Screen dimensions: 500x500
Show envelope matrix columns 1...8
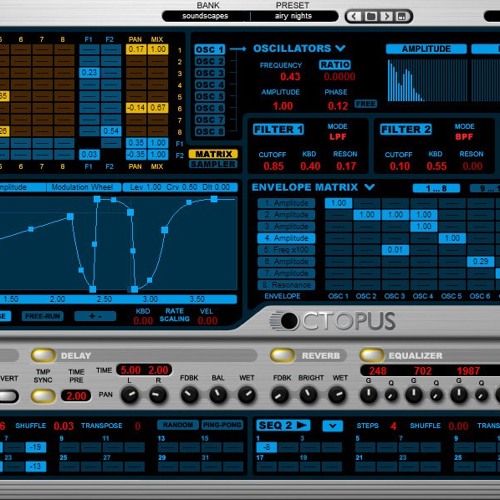pyautogui.click(x=436, y=188)
